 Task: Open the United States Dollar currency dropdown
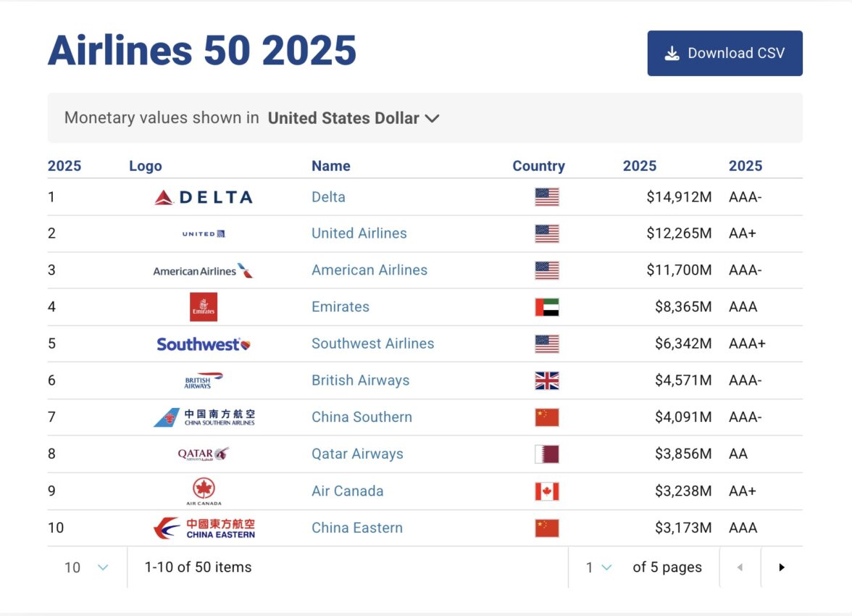pos(354,118)
